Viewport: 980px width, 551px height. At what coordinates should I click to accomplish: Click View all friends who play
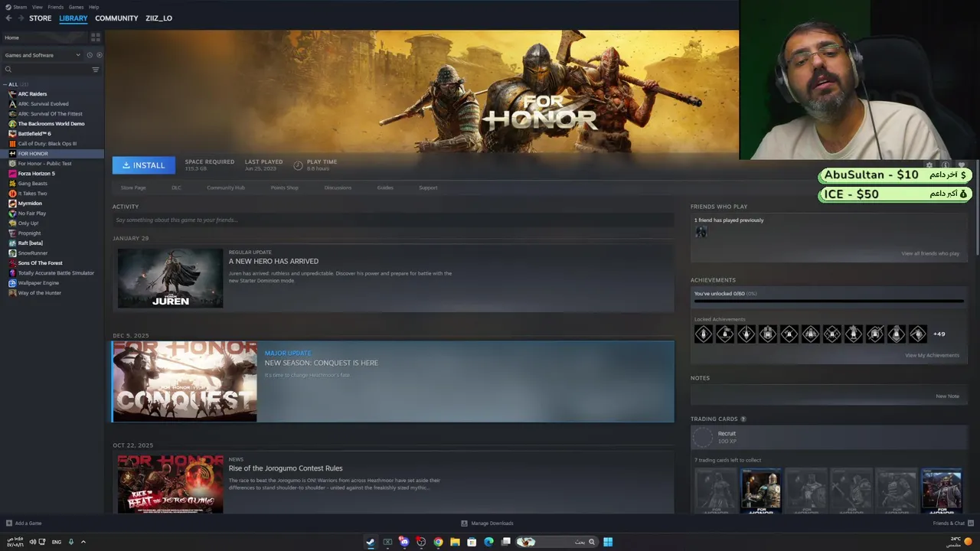[930, 253]
